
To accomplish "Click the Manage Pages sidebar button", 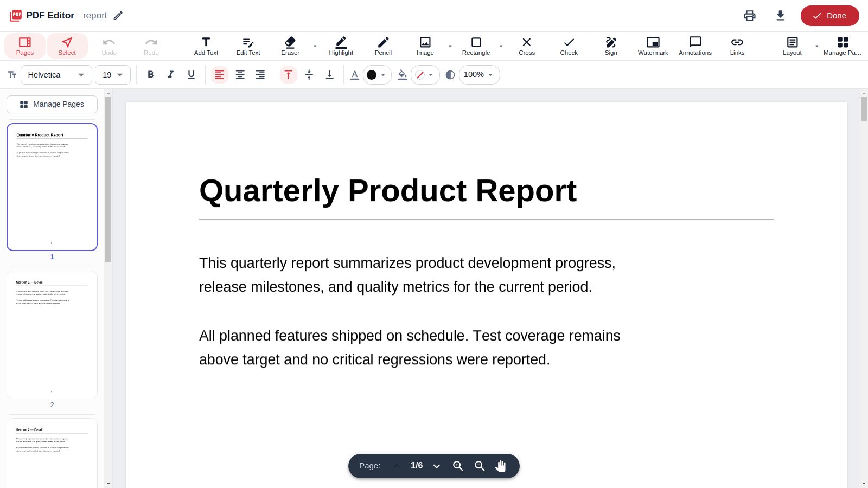I will coord(52,104).
